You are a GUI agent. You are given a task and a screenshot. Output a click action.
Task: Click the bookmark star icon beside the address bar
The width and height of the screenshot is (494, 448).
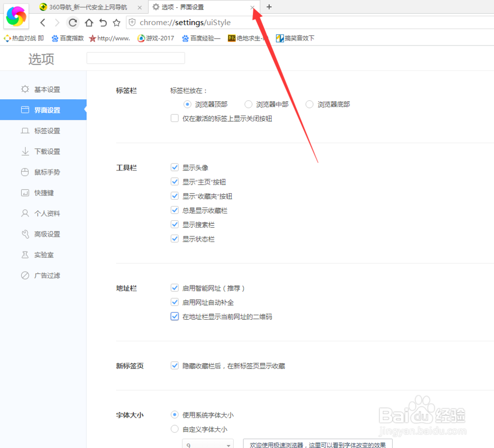[x=116, y=22]
